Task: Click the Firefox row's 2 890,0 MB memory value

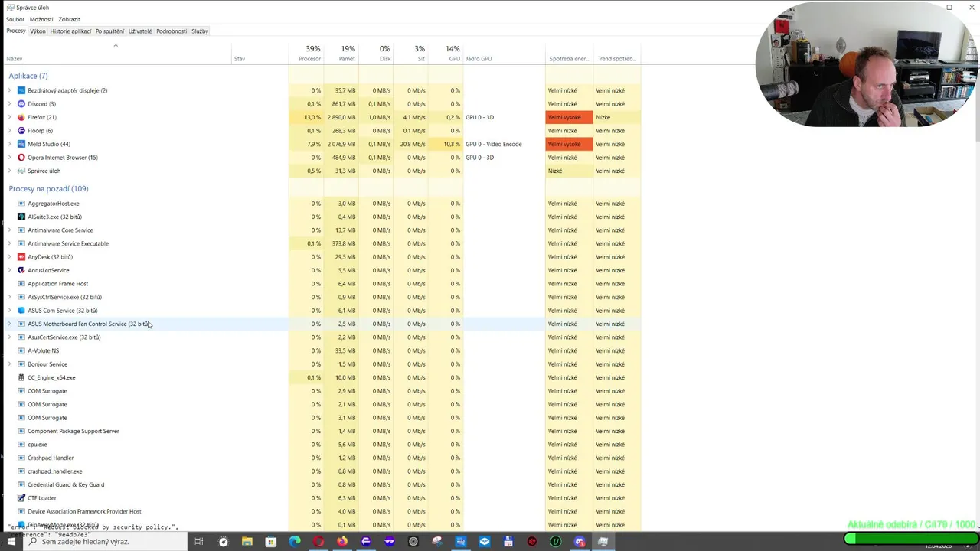Action: 341,117
